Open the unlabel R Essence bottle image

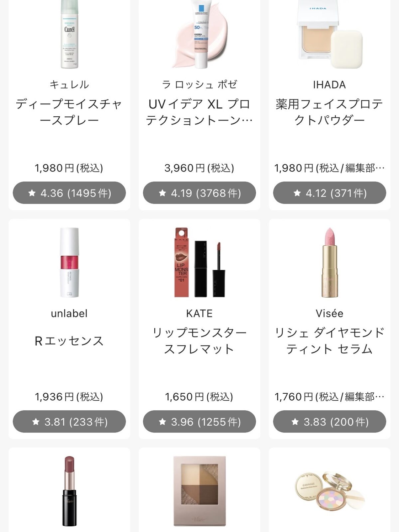[69, 262]
